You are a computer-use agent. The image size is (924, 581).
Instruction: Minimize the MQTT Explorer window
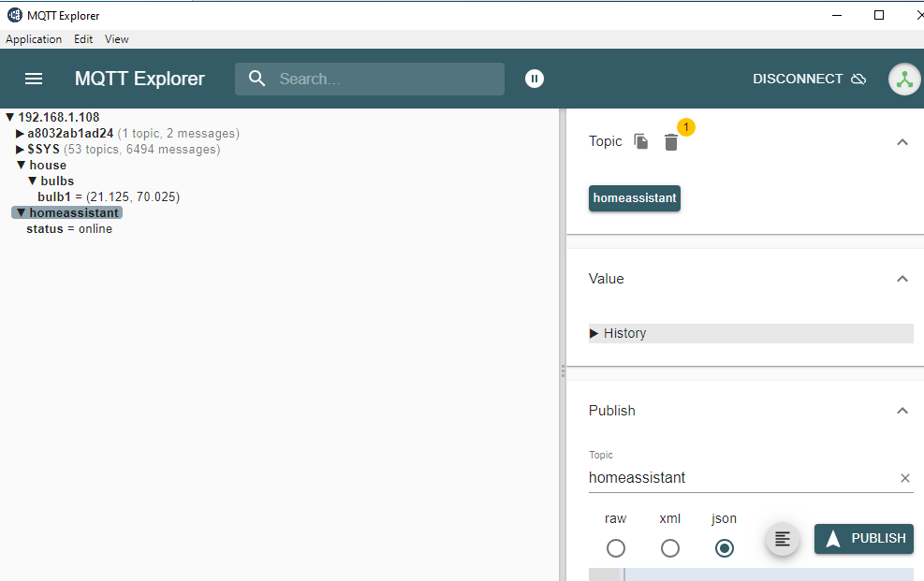coord(837,15)
